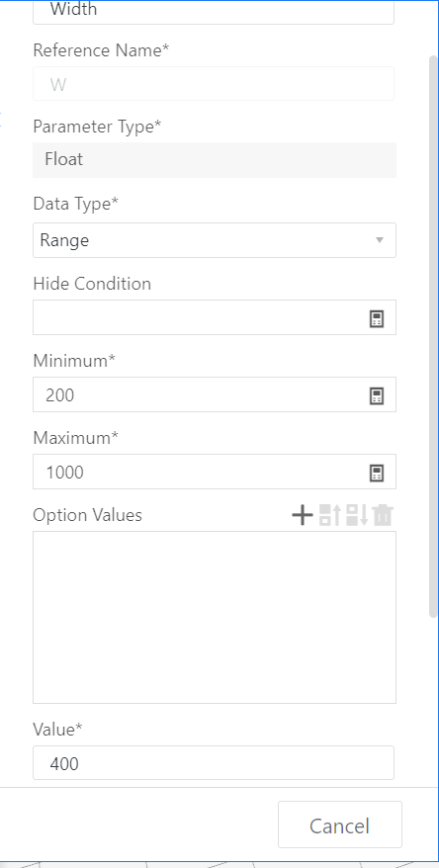
Task: Click the vertical scrollbar of the dialog
Action: (433, 336)
